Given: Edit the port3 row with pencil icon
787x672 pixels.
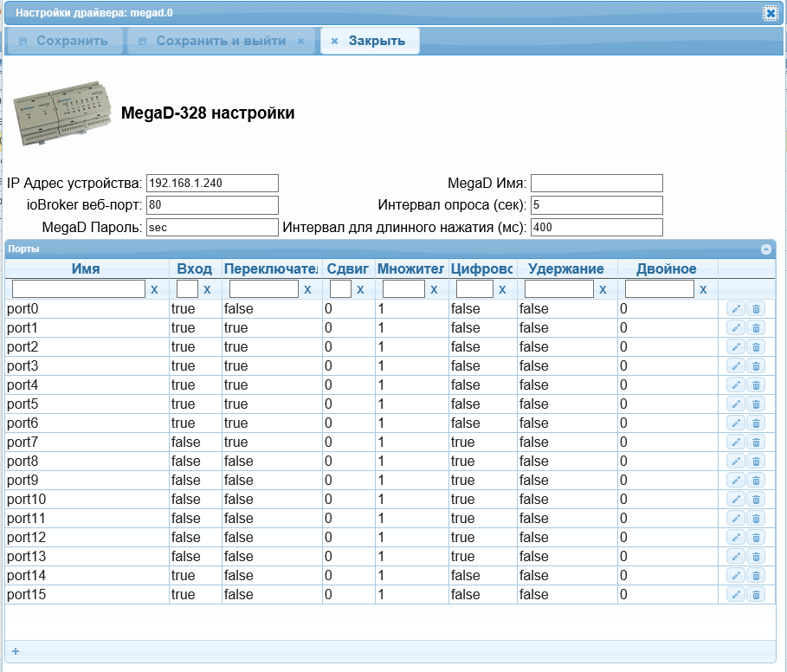Looking at the screenshot, I should pos(735,365).
